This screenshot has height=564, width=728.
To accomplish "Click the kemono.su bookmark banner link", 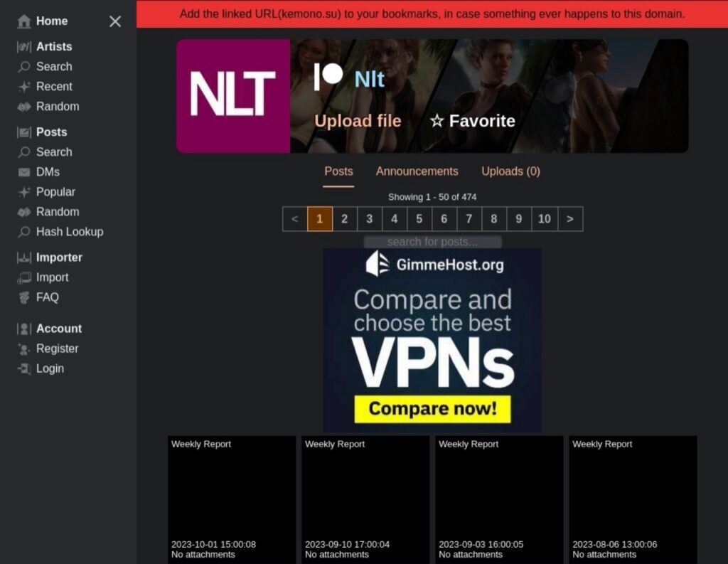I will pos(432,14).
